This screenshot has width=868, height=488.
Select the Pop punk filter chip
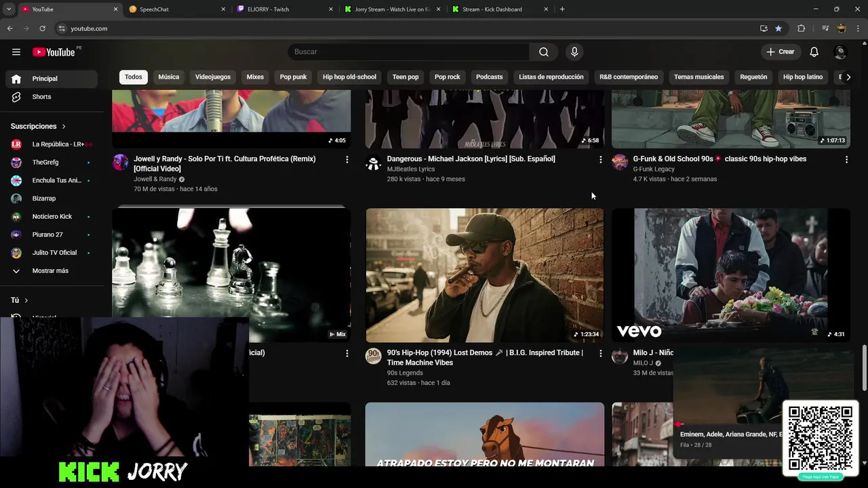point(294,77)
